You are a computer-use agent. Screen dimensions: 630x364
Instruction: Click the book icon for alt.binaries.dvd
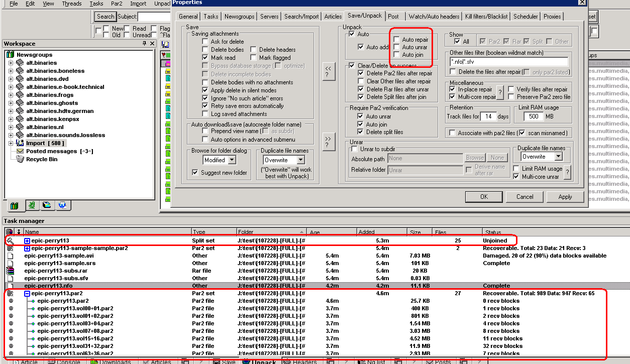tap(20, 79)
